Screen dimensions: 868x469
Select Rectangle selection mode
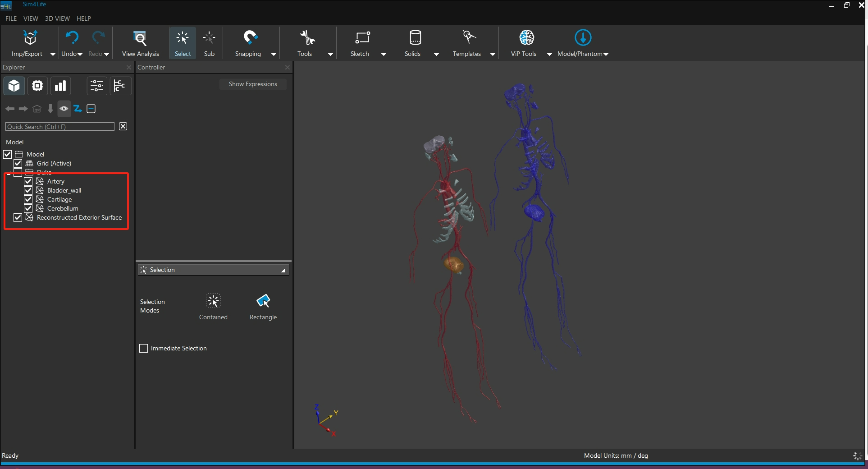click(x=263, y=301)
